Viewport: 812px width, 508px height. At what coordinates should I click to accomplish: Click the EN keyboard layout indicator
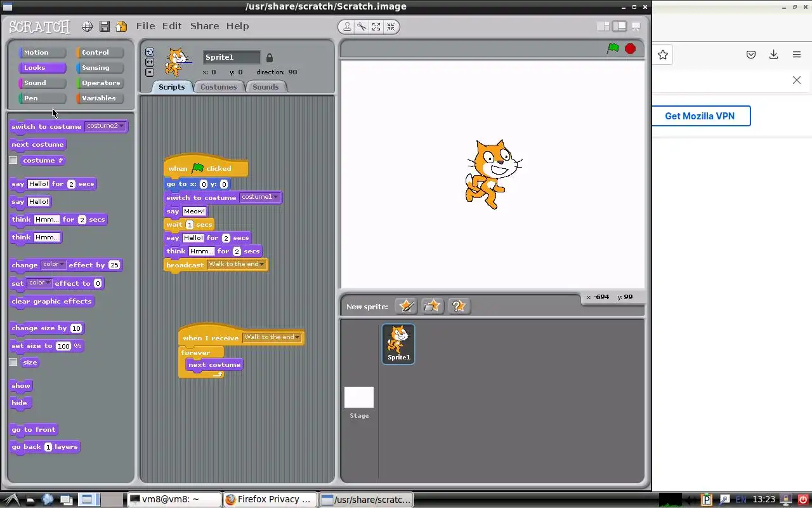[740, 500]
